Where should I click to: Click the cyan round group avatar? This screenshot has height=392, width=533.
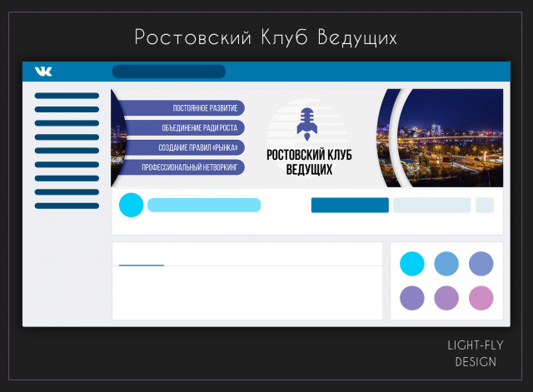click(132, 205)
